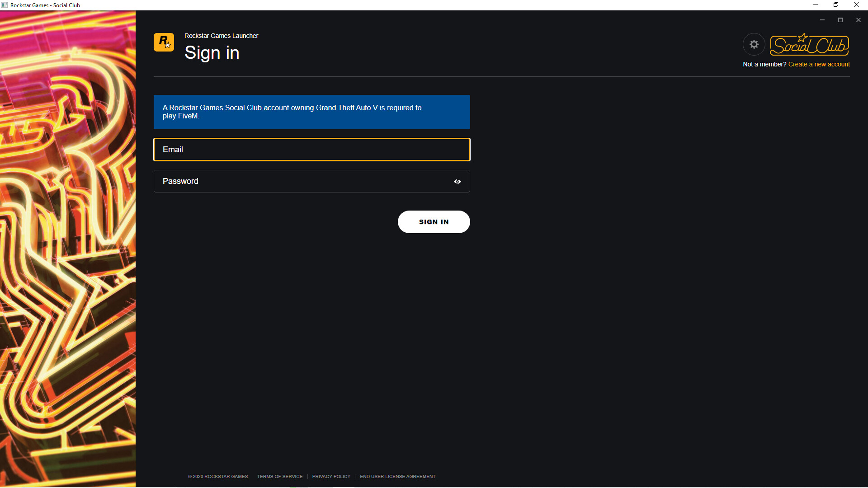Close the outer Social Club window

pyautogui.click(x=857, y=5)
